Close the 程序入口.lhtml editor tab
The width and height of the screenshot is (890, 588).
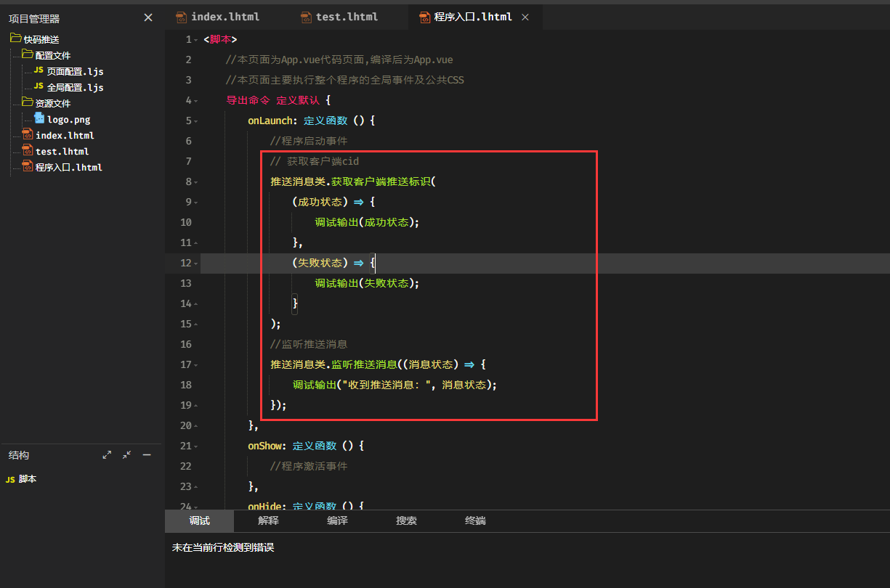[525, 17]
